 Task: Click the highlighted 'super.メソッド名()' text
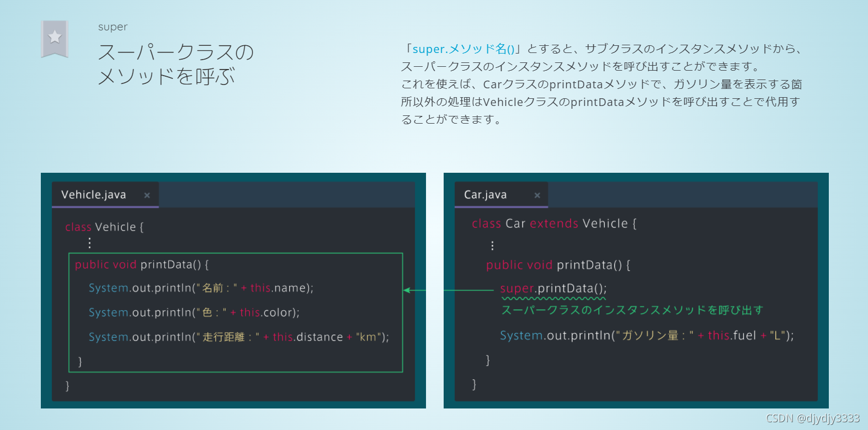pos(464,49)
